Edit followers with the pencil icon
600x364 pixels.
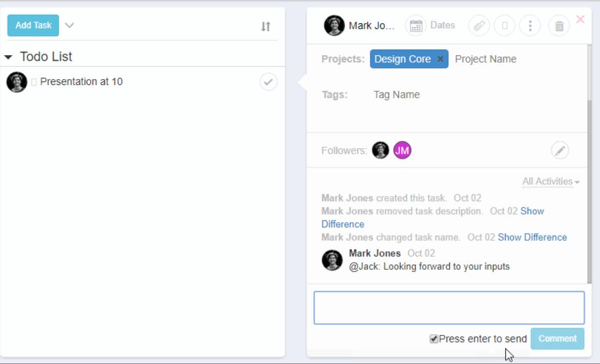560,150
